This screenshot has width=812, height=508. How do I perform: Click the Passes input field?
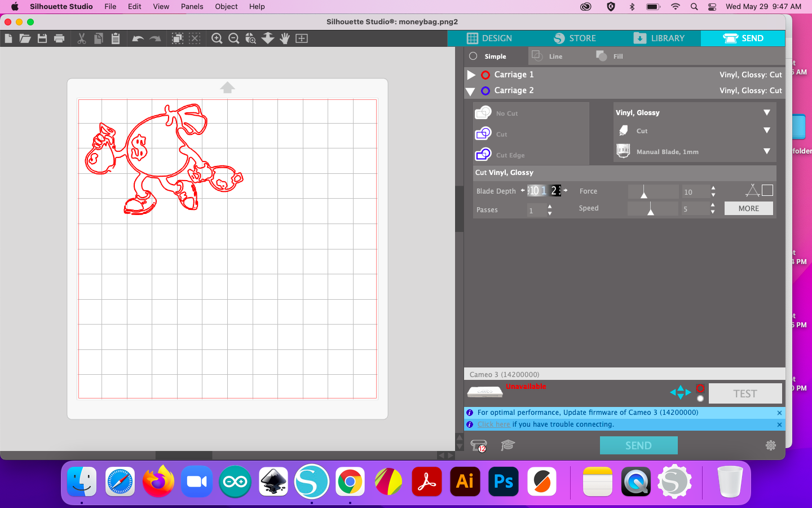coord(536,210)
